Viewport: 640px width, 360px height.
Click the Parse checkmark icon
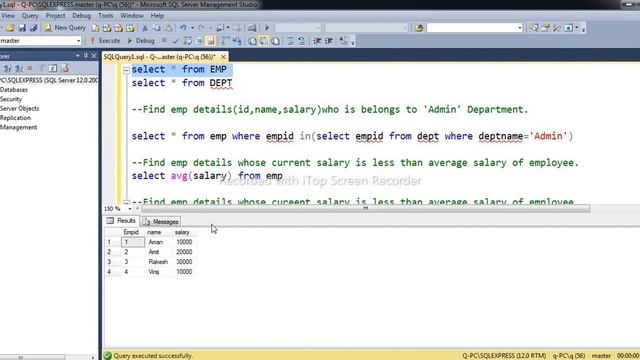click(x=176, y=41)
